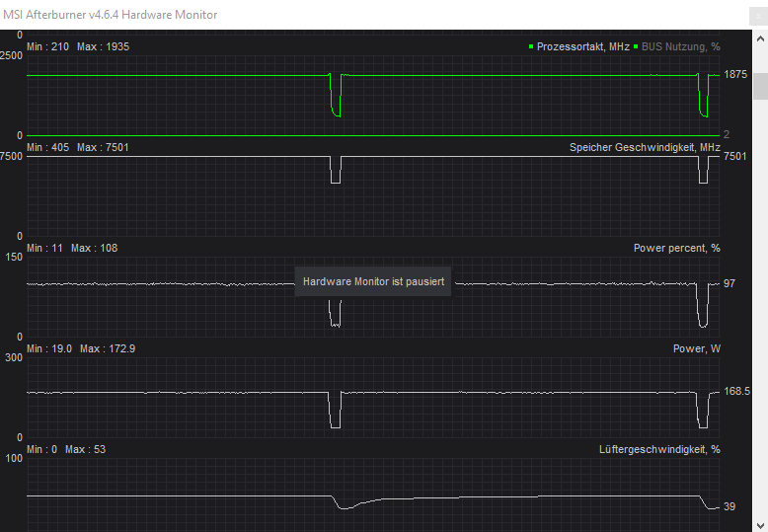Click the 'Speicher Geschwindigkeit, MHz' graph title

click(645, 147)
